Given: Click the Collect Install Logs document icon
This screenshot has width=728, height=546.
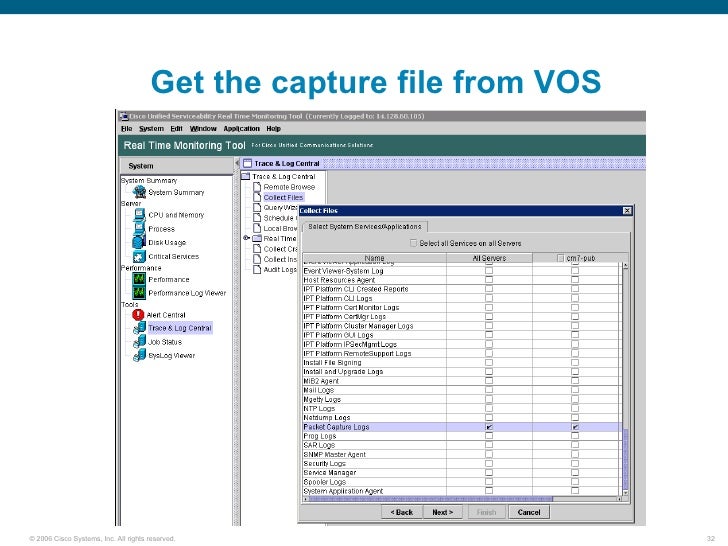Looking at the screenshot, I should pos(257,259).
